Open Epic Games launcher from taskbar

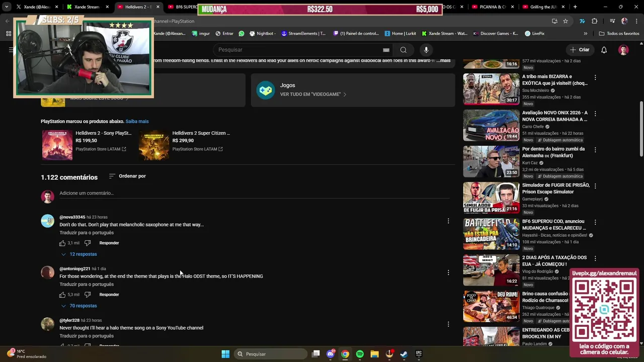point(419,354)
